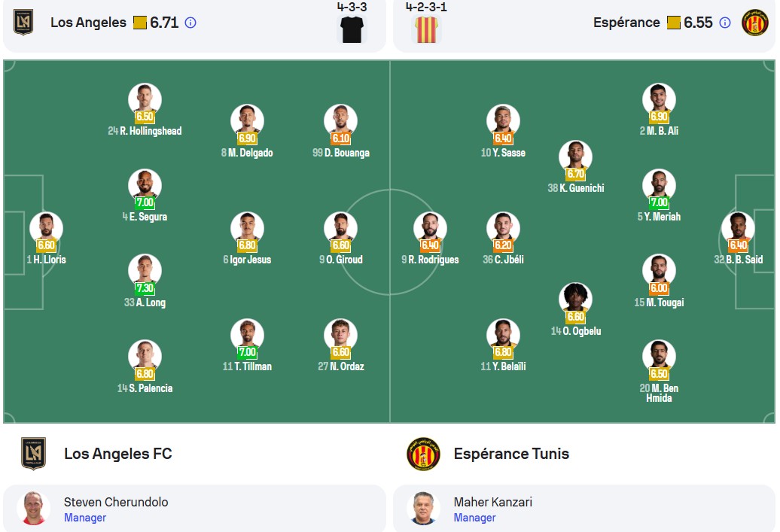The width and height of the screenshot is (780, 532).
Task: Open Steven Cherundolo manager photo
Action: click(33, 508)
